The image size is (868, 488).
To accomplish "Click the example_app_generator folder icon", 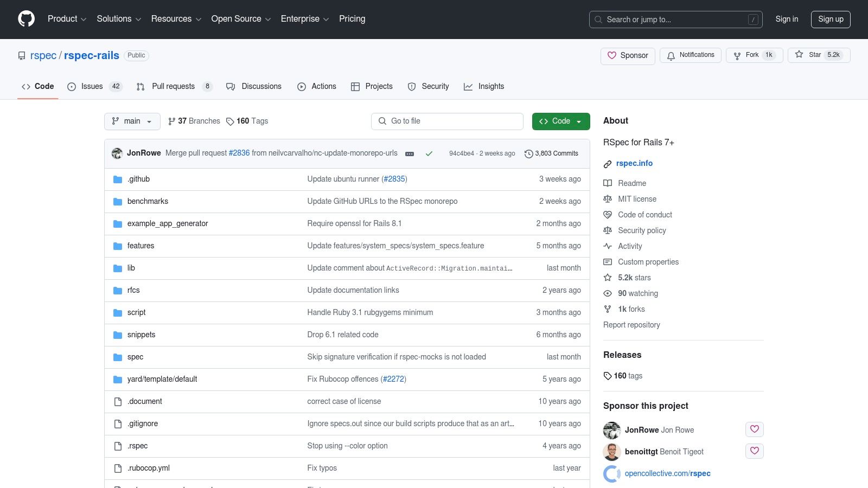I will click(x=118, y=224).
